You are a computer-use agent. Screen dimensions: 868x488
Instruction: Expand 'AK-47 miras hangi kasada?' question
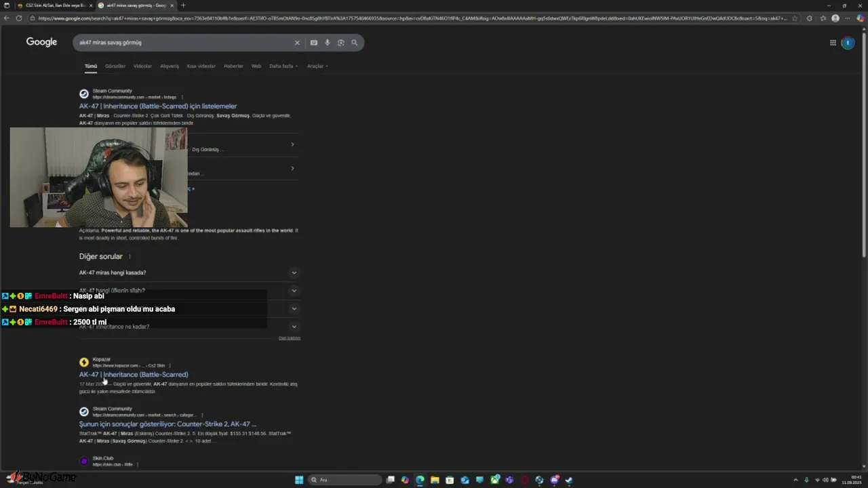pyautogui.click(x=189, y=272)
